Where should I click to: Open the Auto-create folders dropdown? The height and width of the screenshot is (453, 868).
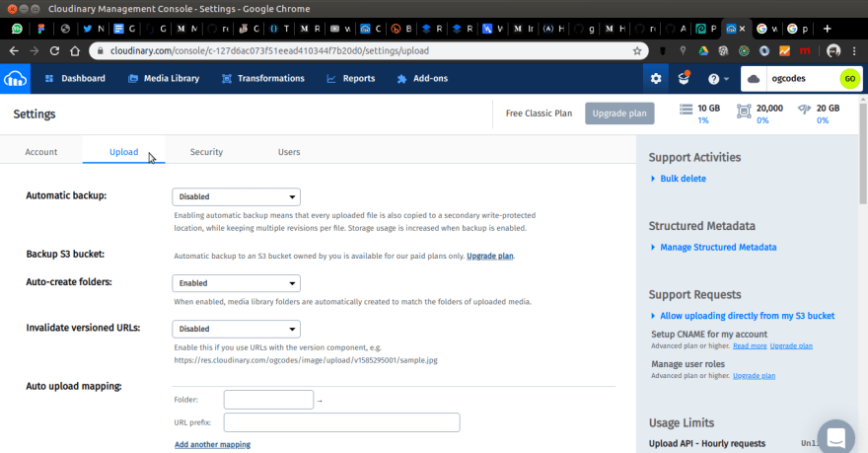[237, 283]
